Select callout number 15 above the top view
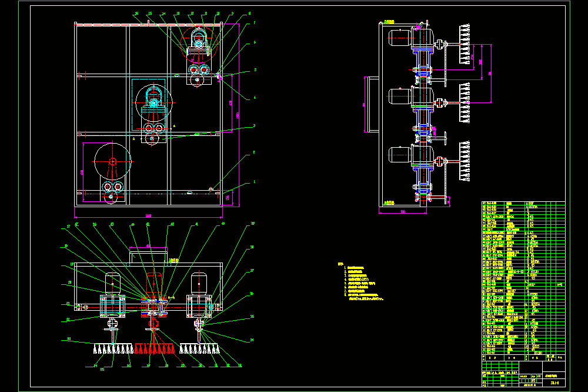Image resolution: width=588 pixels, height=392 pixels. click(150, 14)
